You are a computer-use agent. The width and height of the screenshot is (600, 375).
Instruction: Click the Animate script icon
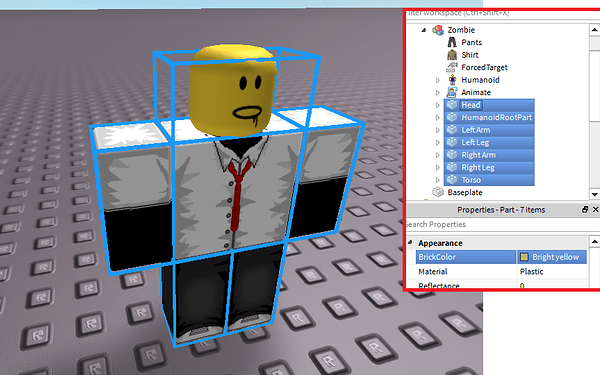click(x=452, y=92)
